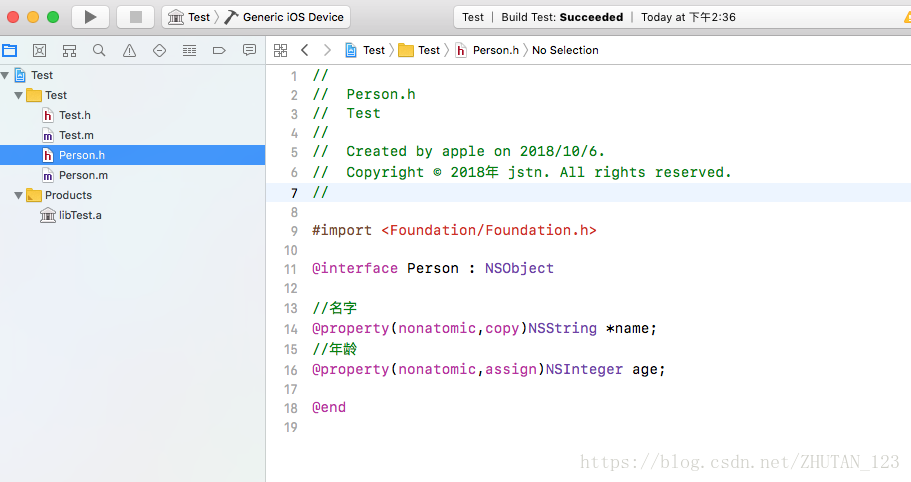Open Person.m in the navigator
The image size is (911, 482).
(x=132, y=175)
